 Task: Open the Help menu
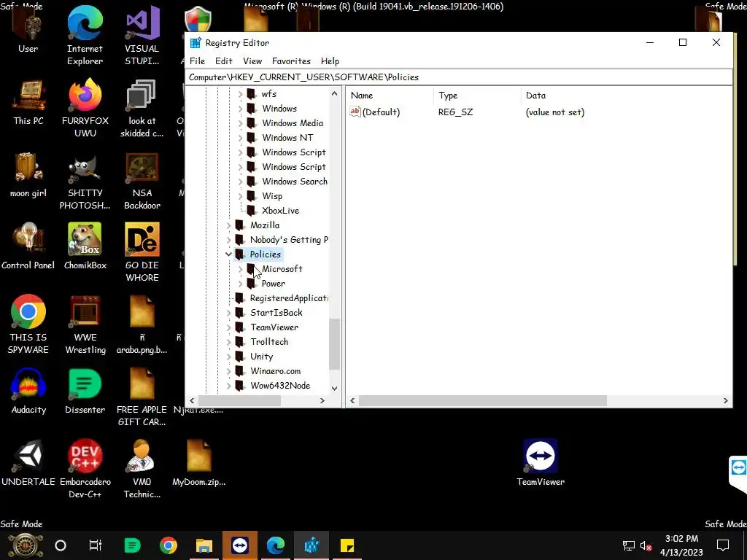[330, 61]
